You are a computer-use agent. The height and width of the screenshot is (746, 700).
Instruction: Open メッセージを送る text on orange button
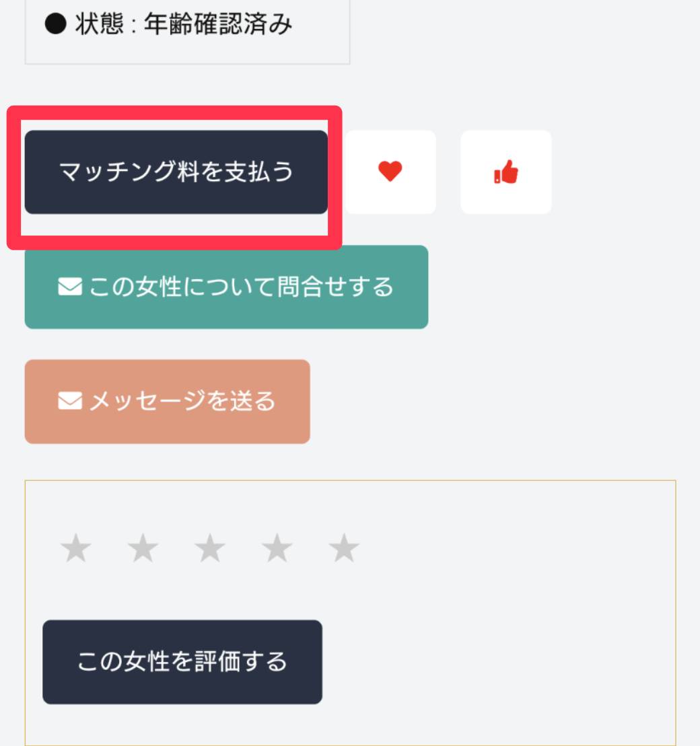pos(182,402)
